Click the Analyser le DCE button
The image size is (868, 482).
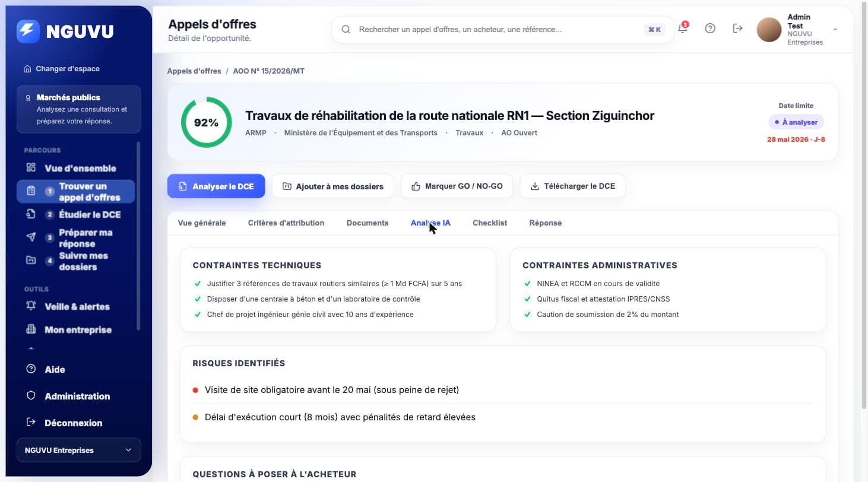click(216, 186)
